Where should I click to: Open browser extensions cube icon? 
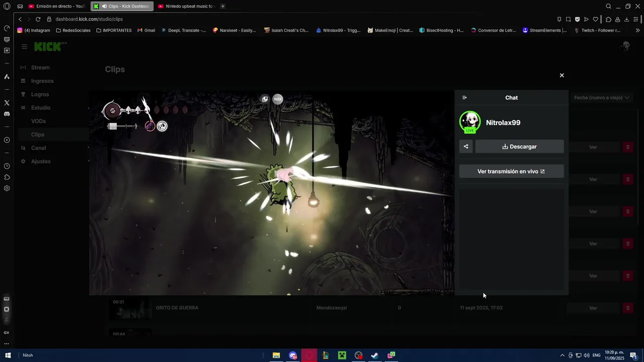click(x=608, y=19)
